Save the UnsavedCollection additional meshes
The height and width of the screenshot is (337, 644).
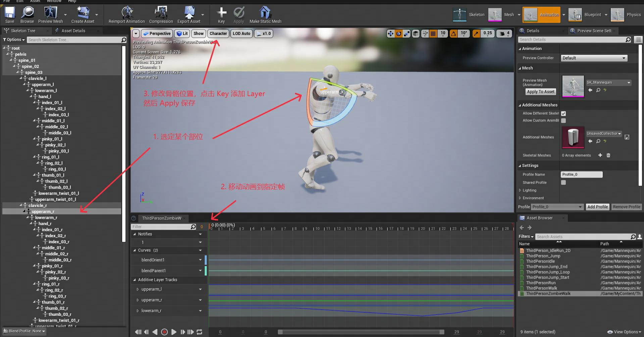(627, 137)
